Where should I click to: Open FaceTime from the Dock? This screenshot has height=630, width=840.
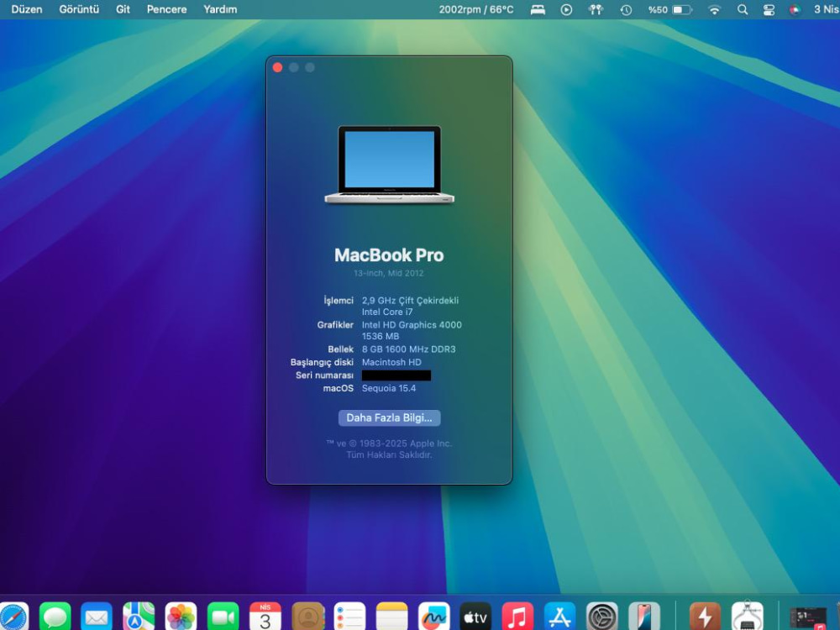[x=223, y=617]
